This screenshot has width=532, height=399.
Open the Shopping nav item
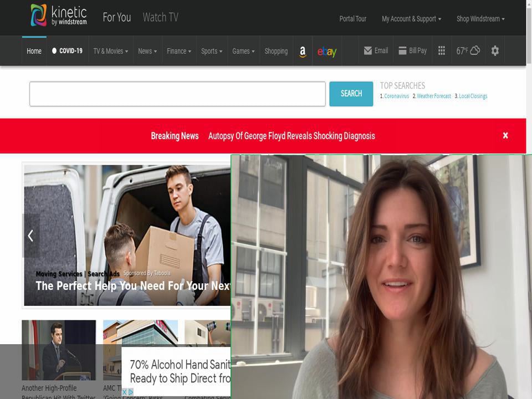tap(276, 51)
